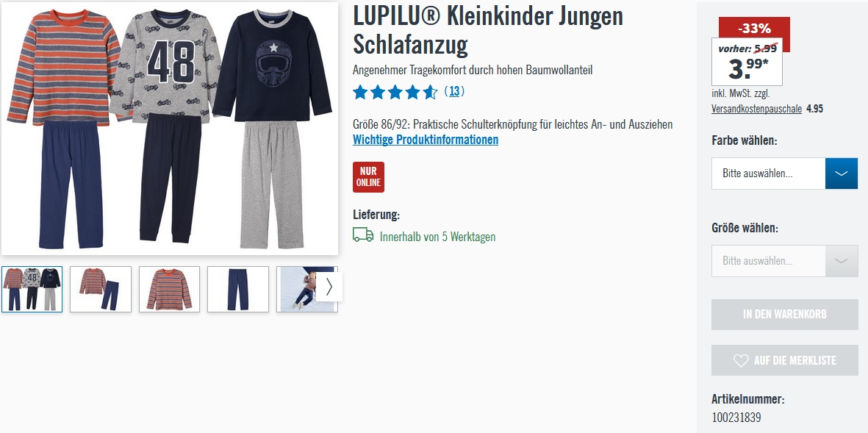The width and height of the screenshot is (868, 433).
Task: Open Wichtige Produktinformationen link
Action: point(426,140)
